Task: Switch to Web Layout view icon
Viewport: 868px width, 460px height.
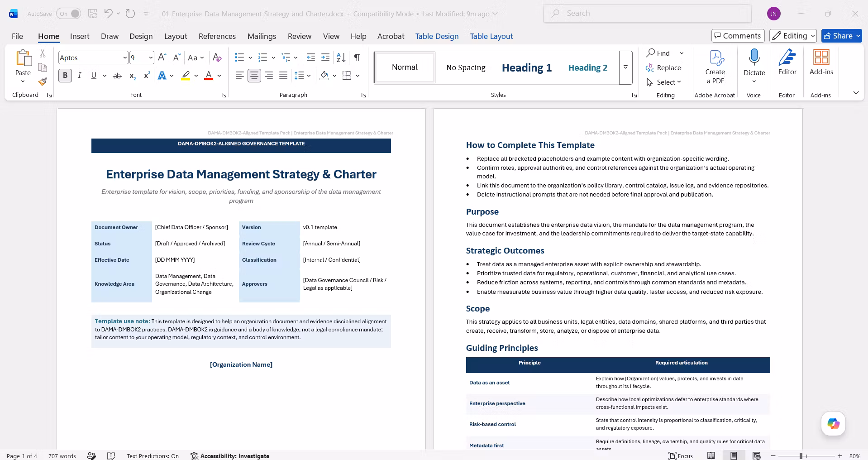Action: (x=756, y=455)
